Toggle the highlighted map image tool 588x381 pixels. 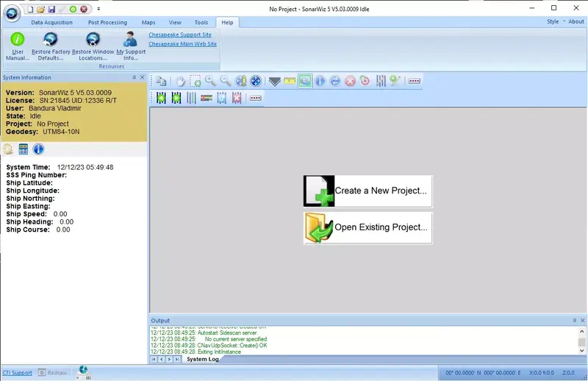[x=305, y=81]
